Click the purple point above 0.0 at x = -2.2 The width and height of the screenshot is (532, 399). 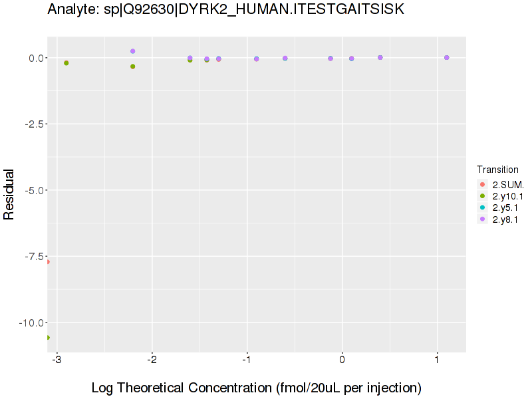point(133,51)
